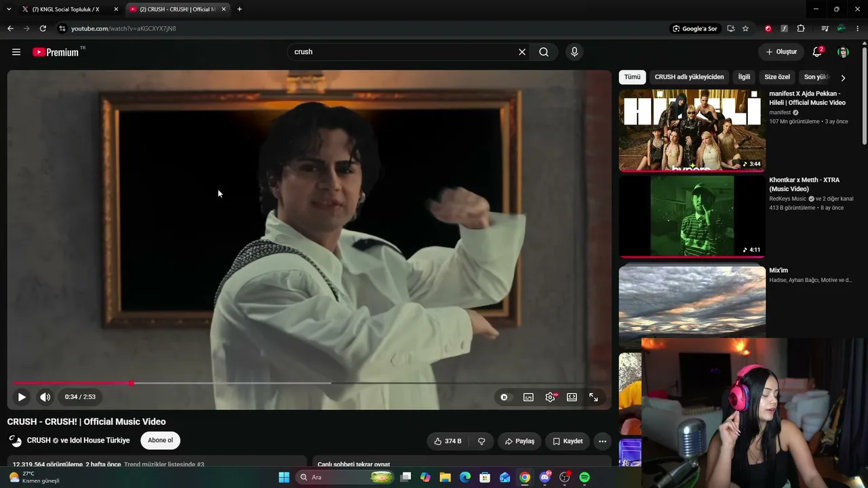Dislike the CRUSH video
This screenshot has height=488, width=868.
pyautogui.click(x=481, y=441)
